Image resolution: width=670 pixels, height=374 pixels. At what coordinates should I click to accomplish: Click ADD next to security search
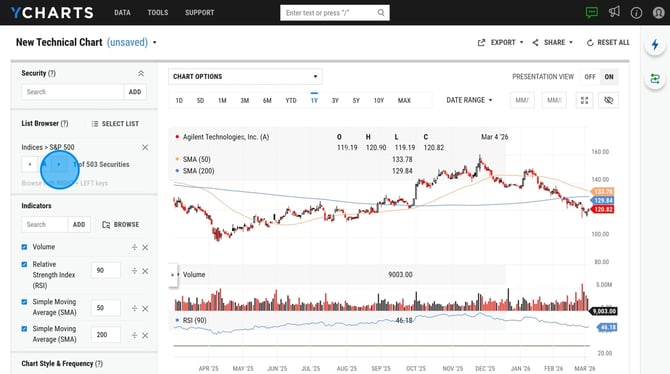(x=135, y=92)
